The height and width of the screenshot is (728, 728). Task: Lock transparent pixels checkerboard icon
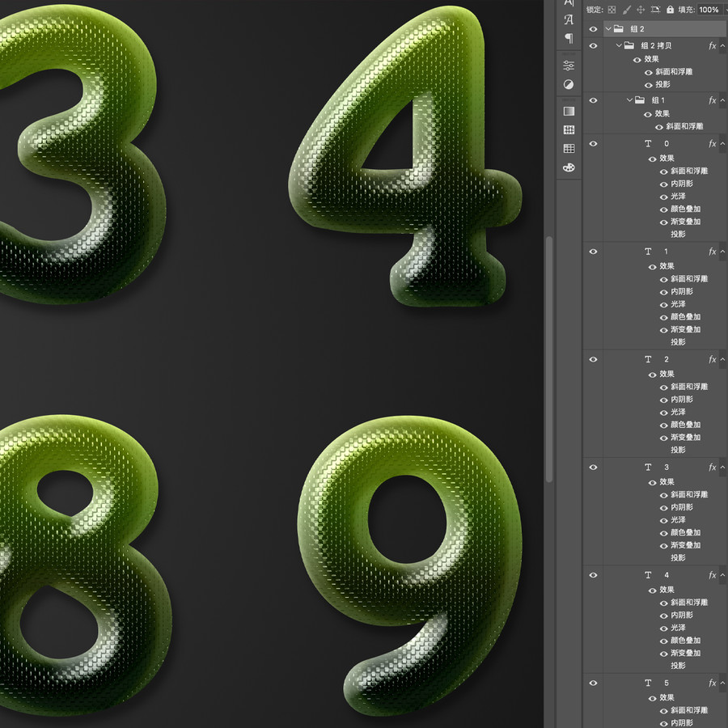point(612,10)
